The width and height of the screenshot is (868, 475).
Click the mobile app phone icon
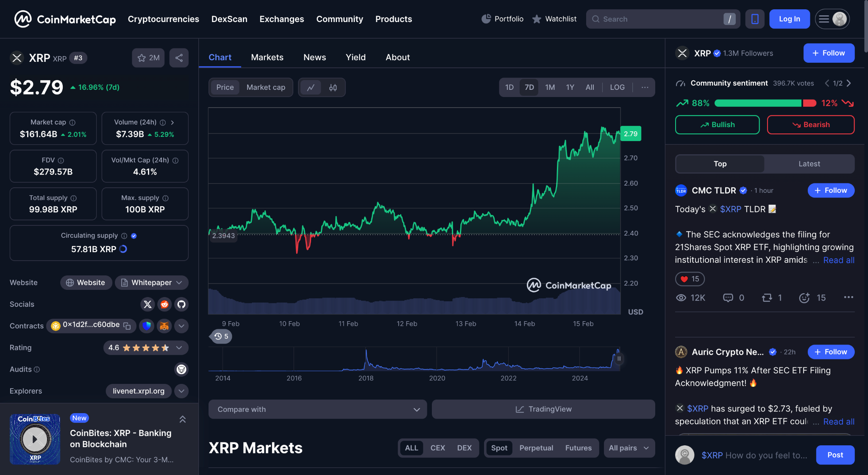755,19
